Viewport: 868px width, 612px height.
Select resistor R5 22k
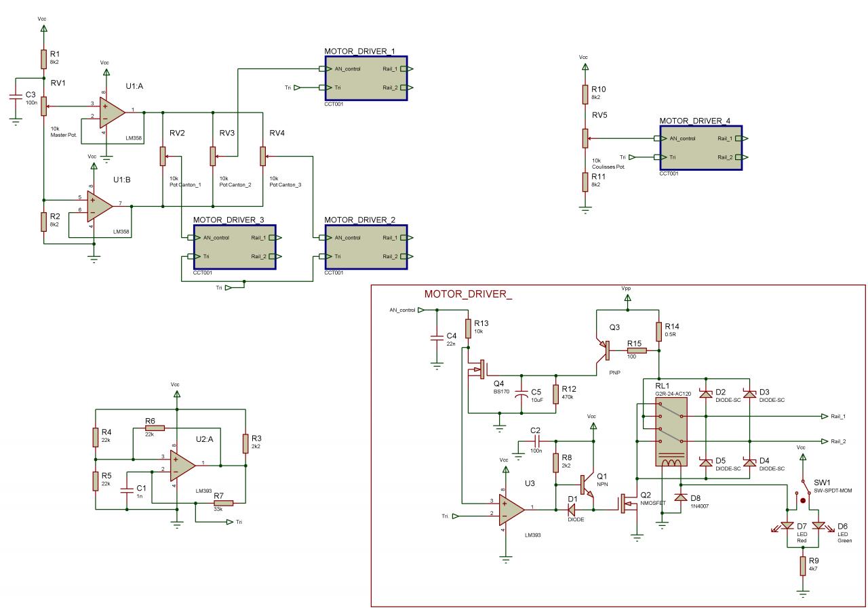tap(96, 481)
